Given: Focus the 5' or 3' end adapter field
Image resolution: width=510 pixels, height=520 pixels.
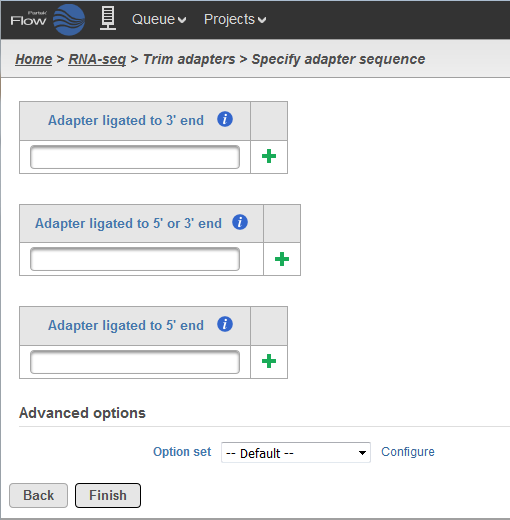Looking at the screenshot, I should [135, 259].
